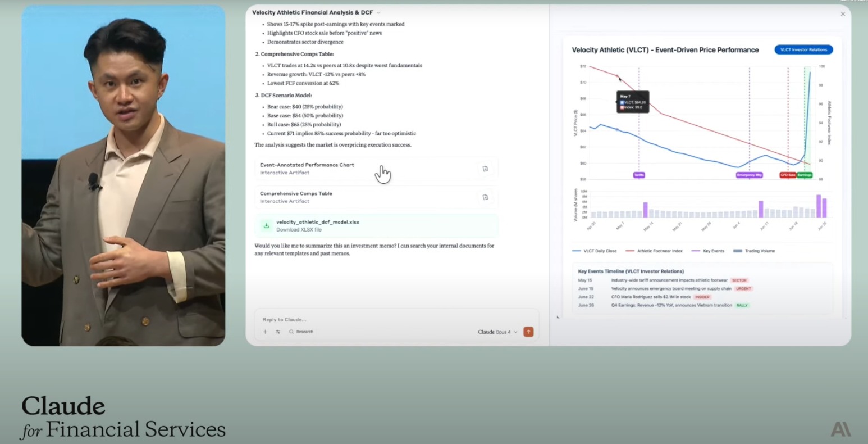The width and height of the screenshot is (868, 444).
Task: Click the Comprehensive Comps Table artifact icon
Action: point(485,197)
